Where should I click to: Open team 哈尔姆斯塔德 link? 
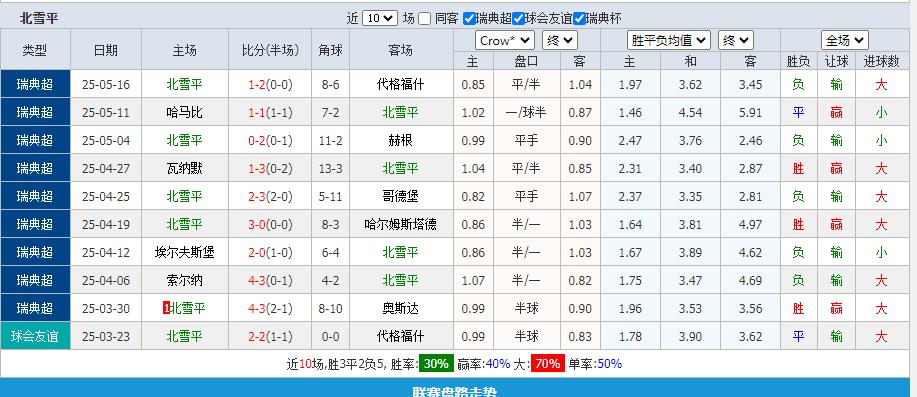pyautogui.click(x=401, y=225)
